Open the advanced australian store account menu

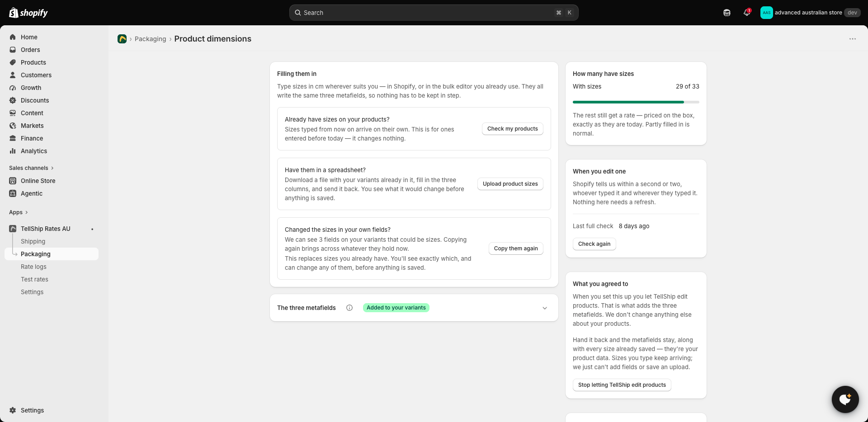[810, 13]
